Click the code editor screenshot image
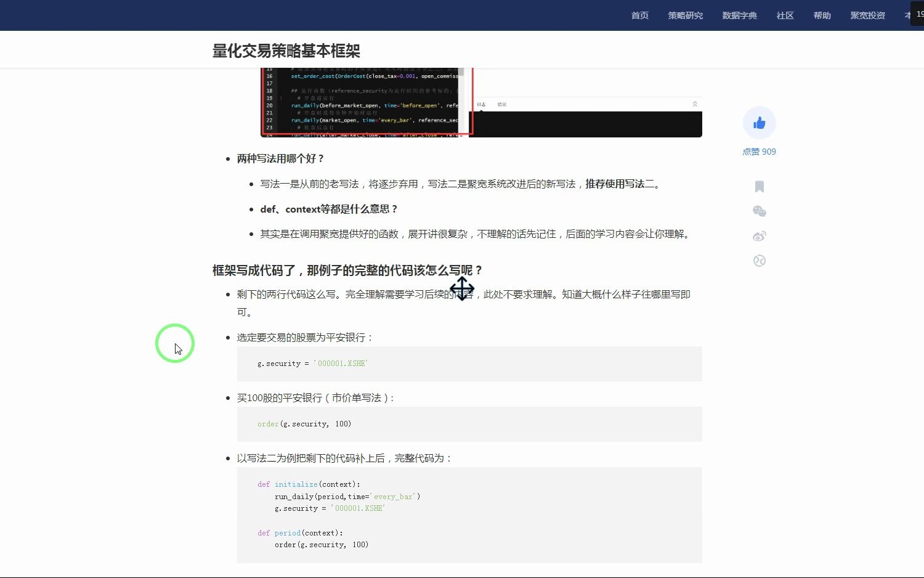 (x=481, y=102)
